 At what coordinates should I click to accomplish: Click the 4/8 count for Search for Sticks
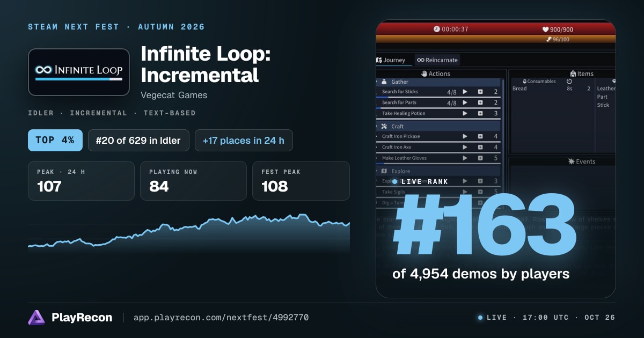click(x=452, y=92)
